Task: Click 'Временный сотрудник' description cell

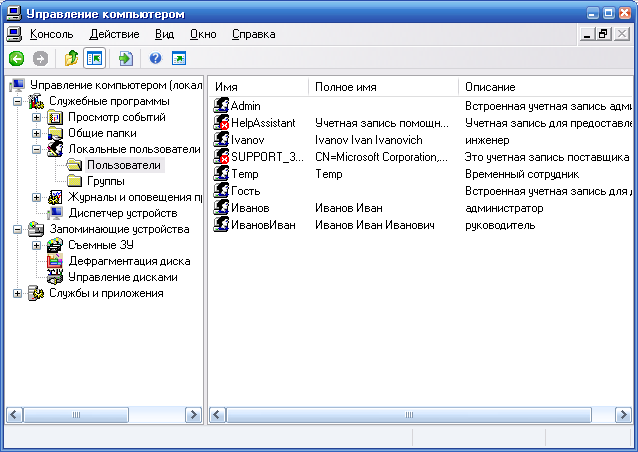Action: (522, 174)
